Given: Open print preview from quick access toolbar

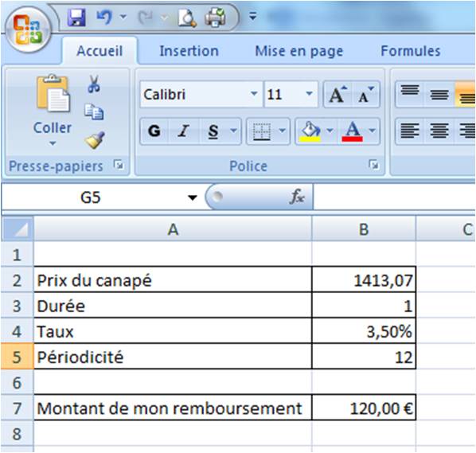Looking at the screenshot, I should coord(187,18).
